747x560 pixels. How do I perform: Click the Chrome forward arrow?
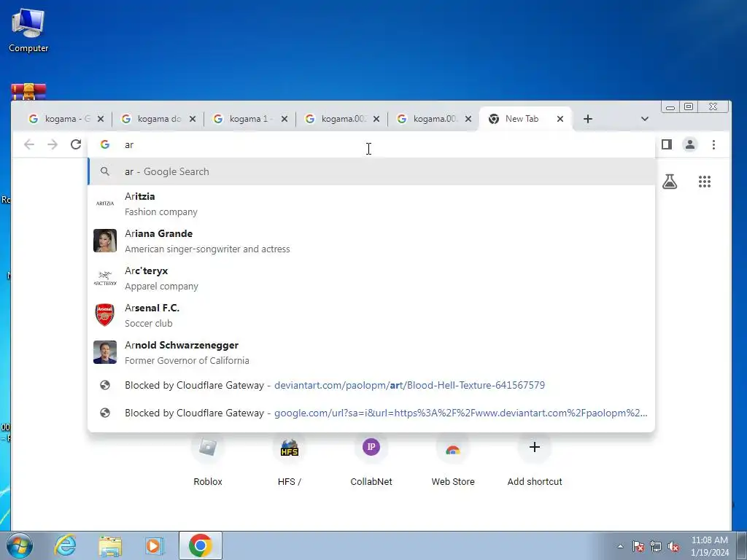point(53,144)
